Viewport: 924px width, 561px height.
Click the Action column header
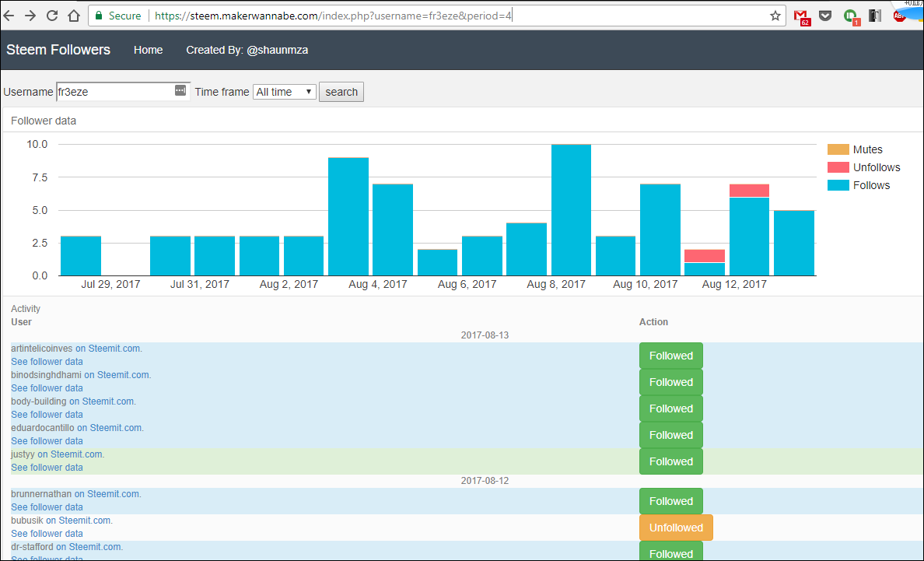click(x=653, y=322)
